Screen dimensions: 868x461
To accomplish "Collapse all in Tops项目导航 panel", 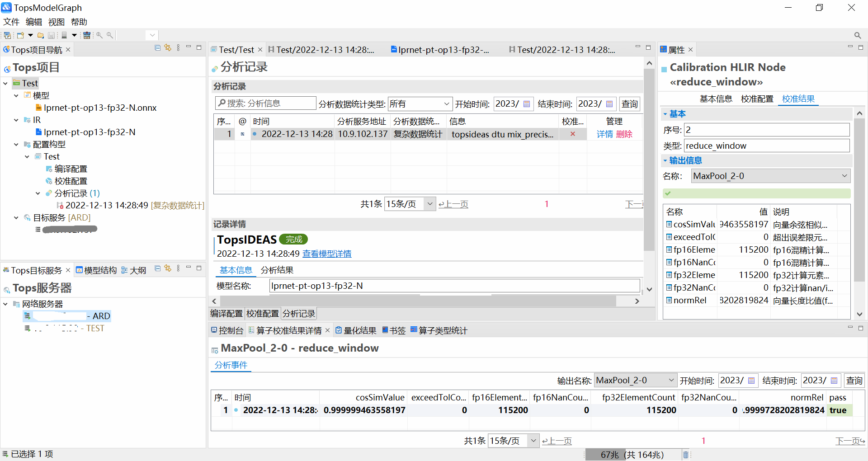I will 158,47.
